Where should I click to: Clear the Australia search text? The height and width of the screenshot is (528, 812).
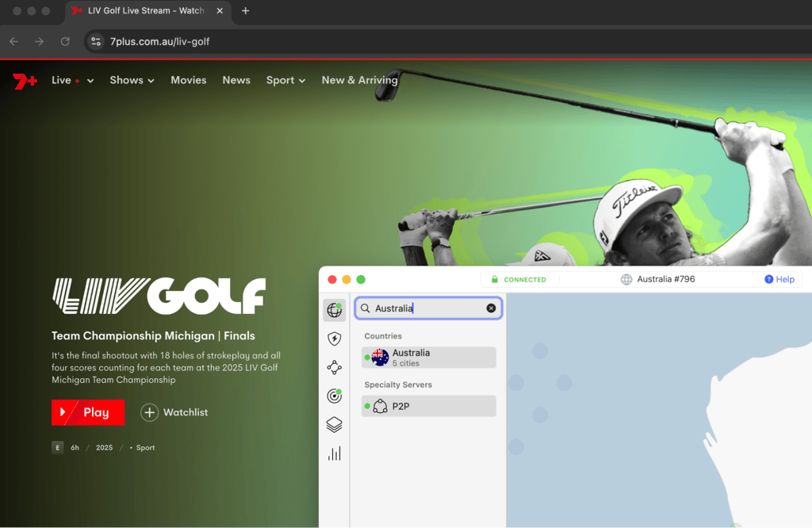[x=491, y=308]
